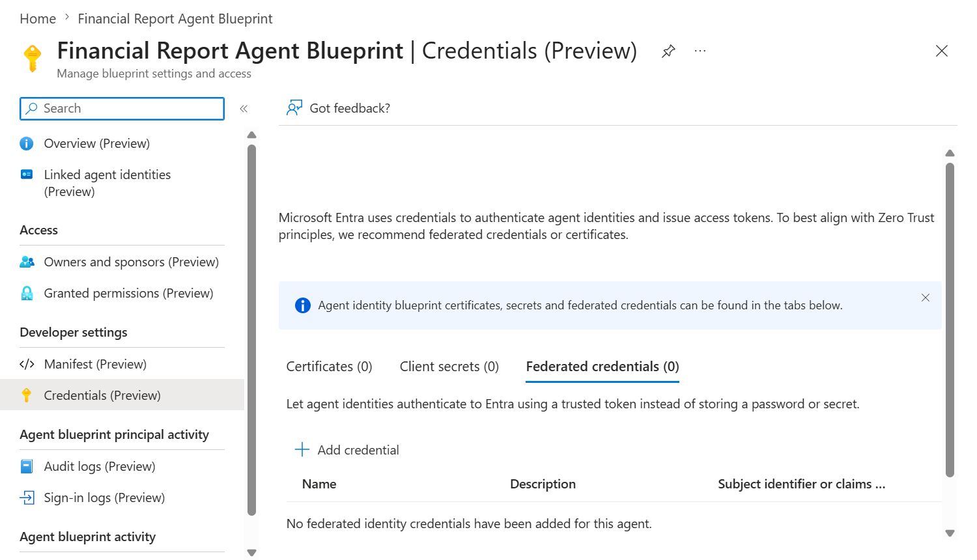Open the more options ellipsis menu

coord(700,51)
